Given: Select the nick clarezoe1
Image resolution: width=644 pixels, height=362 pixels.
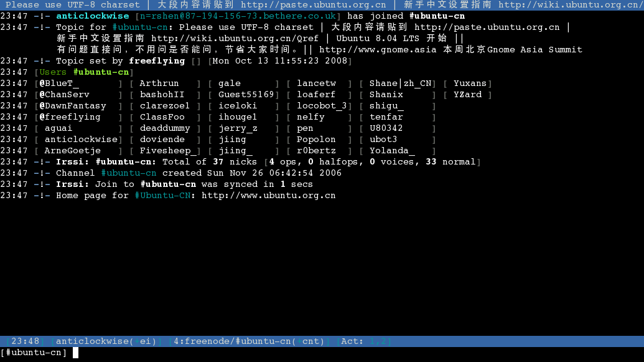Looking at the screenshot, I should point(165,106).
